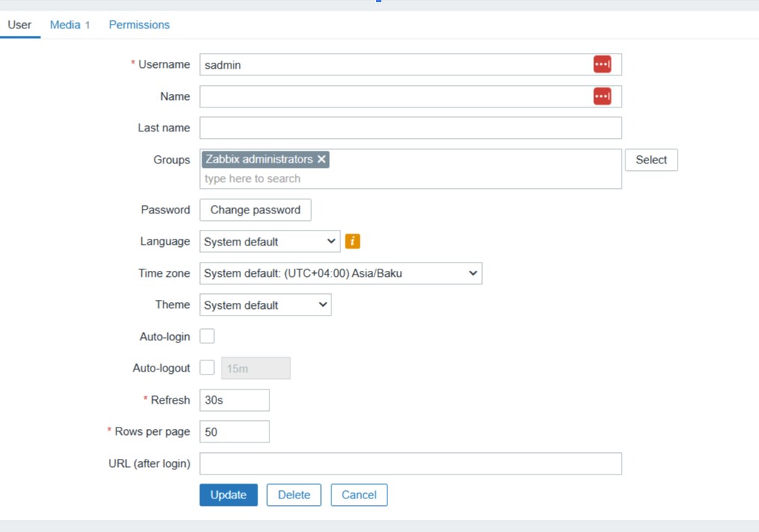The height and width of the screenshot is (532, 759).
Task: Click Select button next to Groups
Action: [651, 160]
